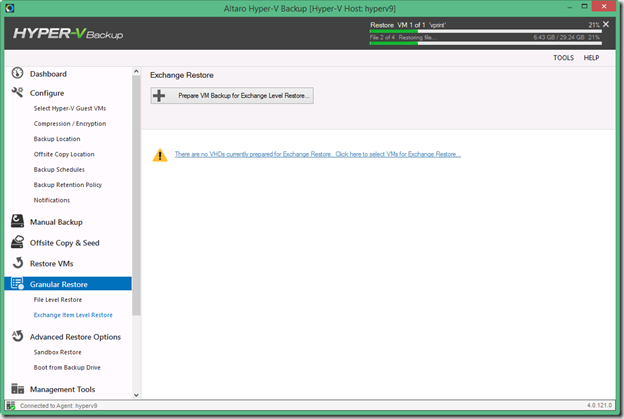Click the Configure wrench icon
Viewport: 624px width, 419px height.
(17, 92)
